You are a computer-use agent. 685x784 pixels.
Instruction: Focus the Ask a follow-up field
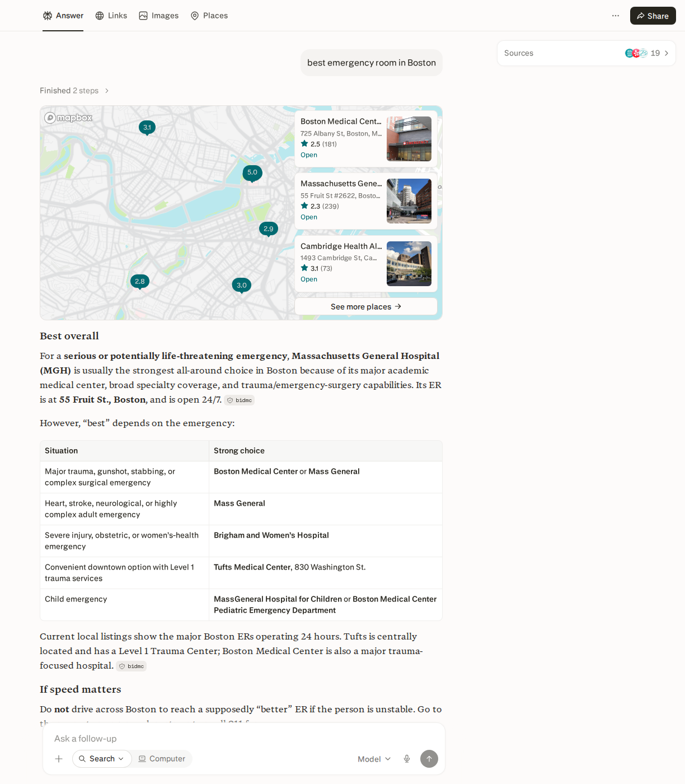(243, 739)
